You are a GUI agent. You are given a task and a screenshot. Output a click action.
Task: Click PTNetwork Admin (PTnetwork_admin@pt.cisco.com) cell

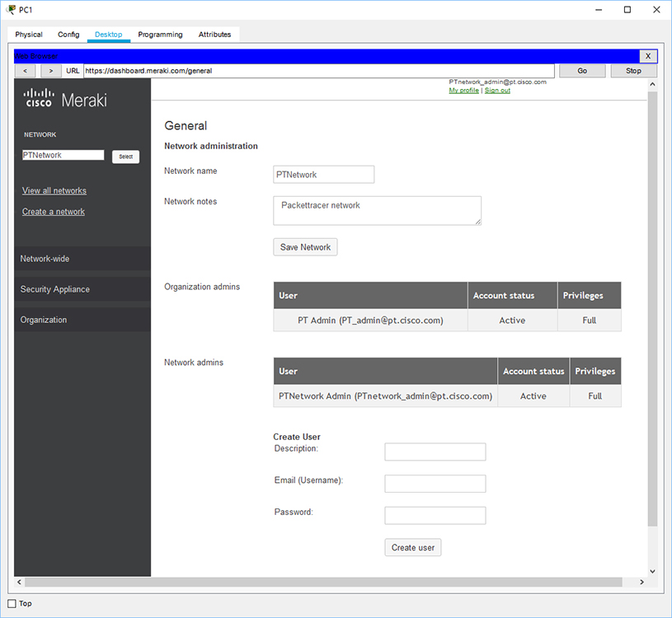(x=385, y=396)
